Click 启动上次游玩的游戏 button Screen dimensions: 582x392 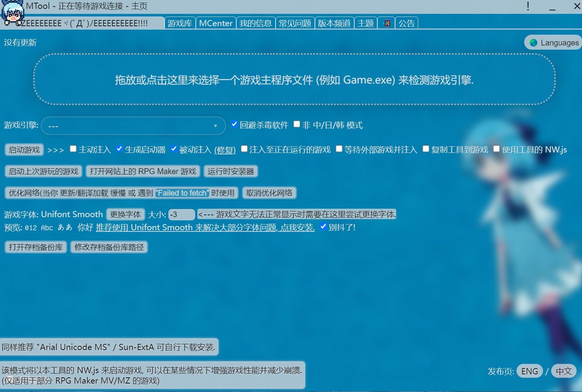(x=44, y=171)
